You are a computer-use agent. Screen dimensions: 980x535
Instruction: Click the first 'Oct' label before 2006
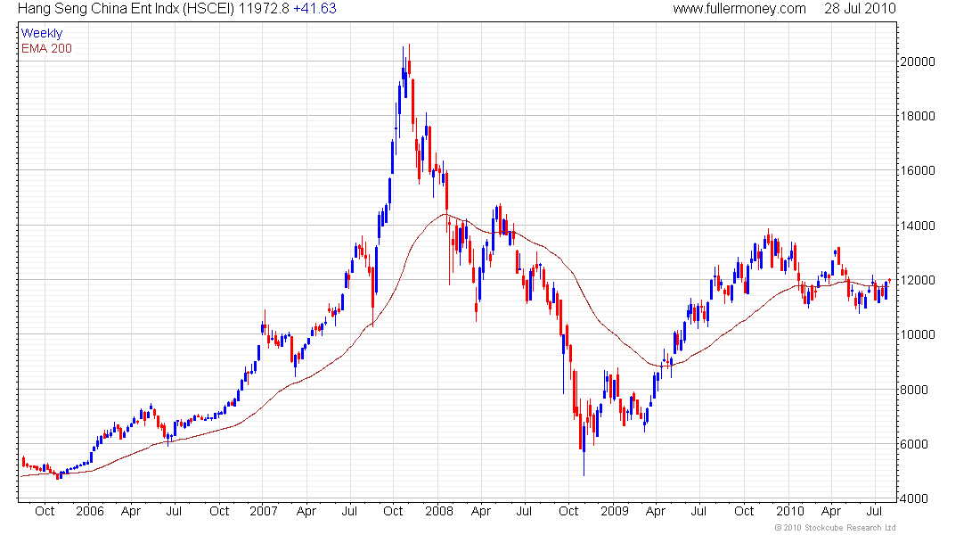[x=45, y=511]
